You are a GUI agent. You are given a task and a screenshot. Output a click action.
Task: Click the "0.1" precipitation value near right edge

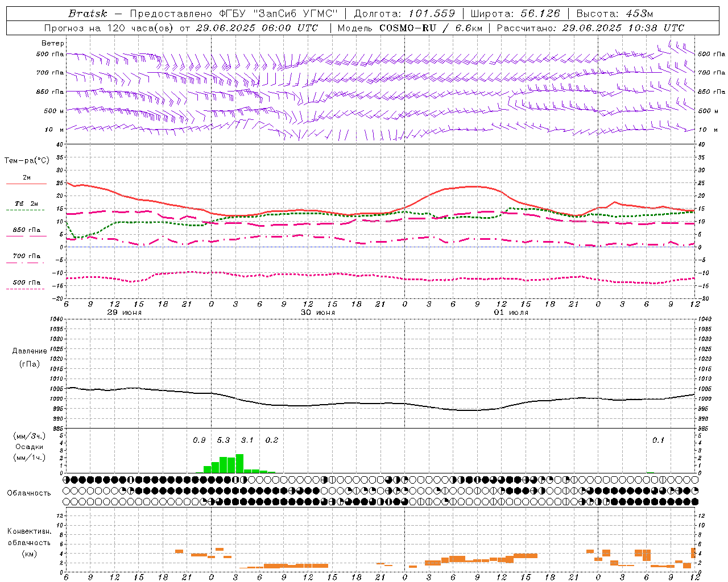[x=658, y=440]
